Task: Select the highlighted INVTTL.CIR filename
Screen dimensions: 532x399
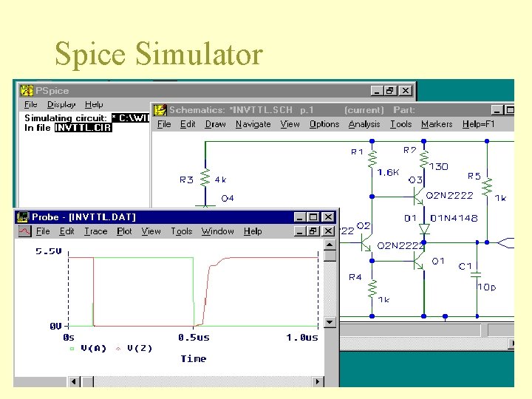Action: (83, 128)
